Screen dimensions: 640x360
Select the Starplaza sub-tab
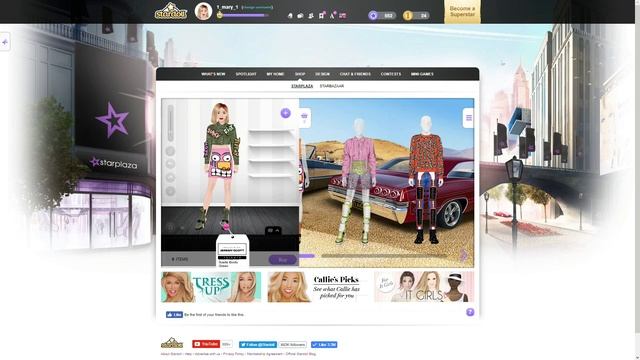point(302,86)
